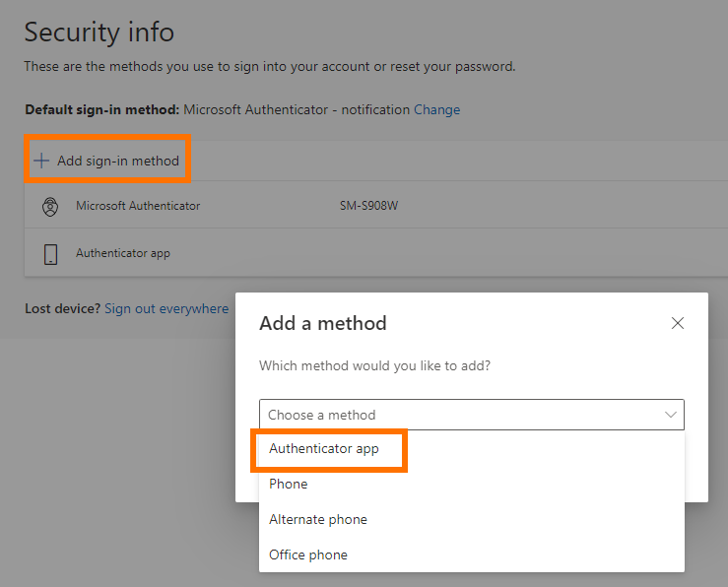
Task: Click the Change link for default method
Action: [436, 110]
